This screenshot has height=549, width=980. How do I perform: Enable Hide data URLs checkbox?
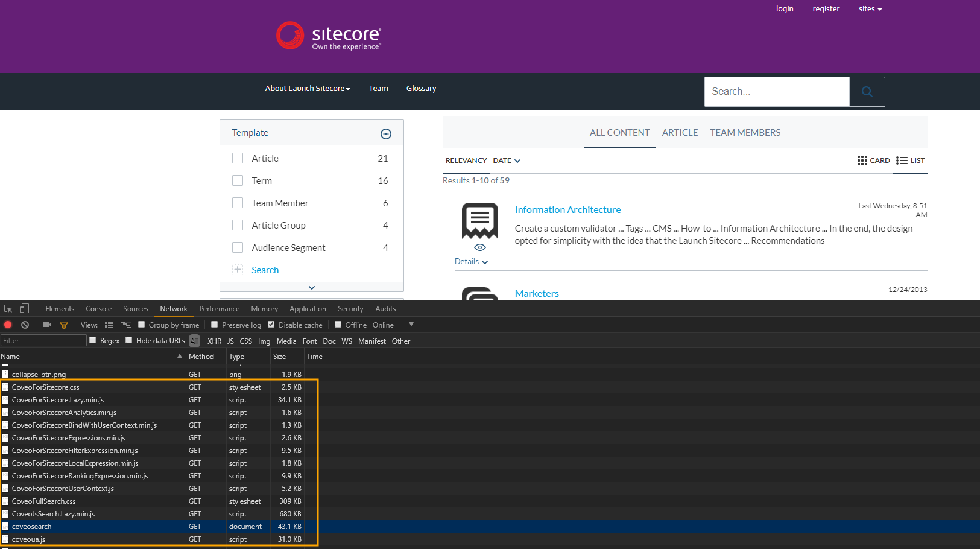[x=129, y=340]
